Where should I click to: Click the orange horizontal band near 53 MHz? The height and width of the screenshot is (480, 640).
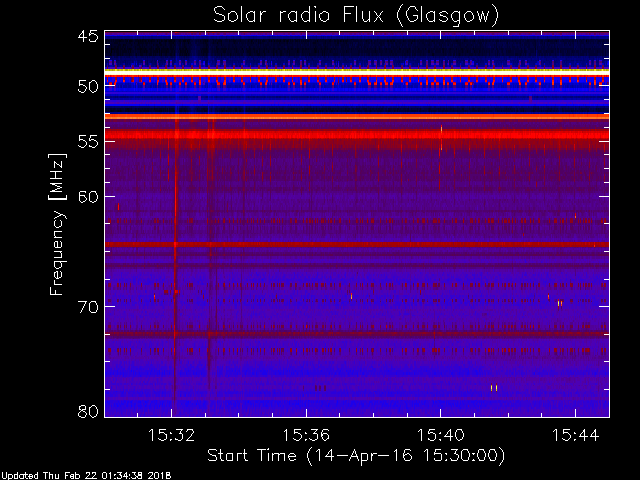coord(357,117)
